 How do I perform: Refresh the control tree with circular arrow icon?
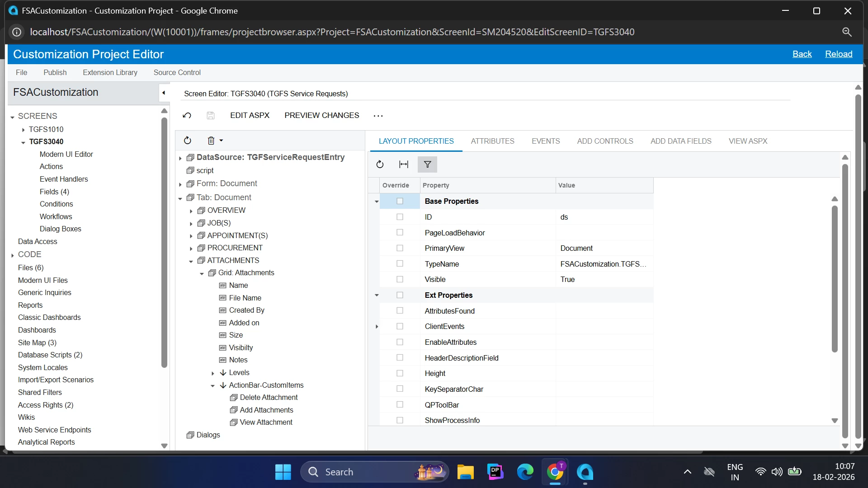point(188,141)
